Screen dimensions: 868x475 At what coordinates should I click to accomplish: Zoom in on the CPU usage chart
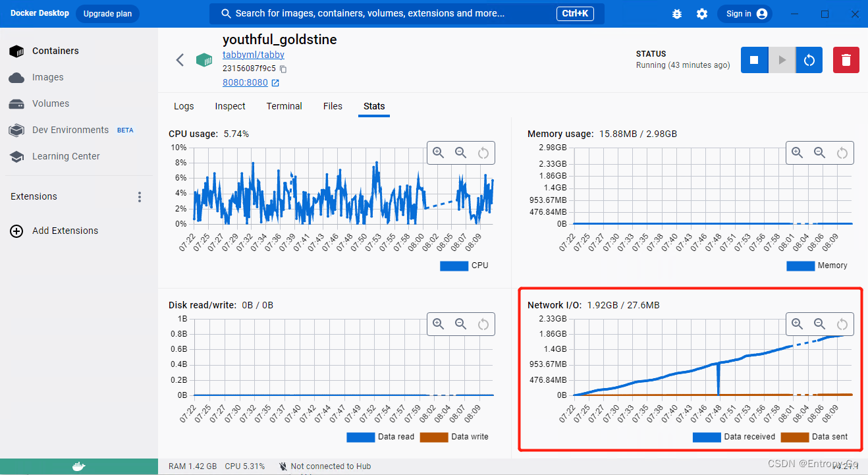point(438,152)
